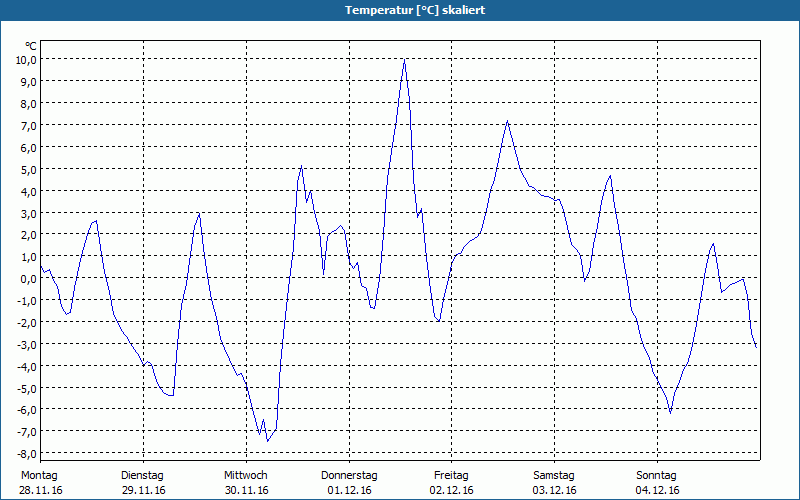Screen dimensions: 800x500
Task: Click the 3,0 y-axis label
Action: point(29,213)
